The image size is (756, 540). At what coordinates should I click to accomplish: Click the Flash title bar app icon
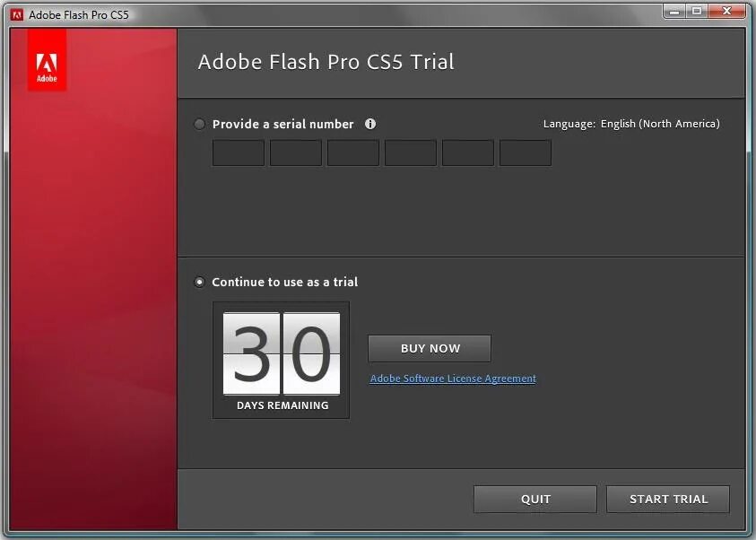pyautogui.click(x=17, y=15)
